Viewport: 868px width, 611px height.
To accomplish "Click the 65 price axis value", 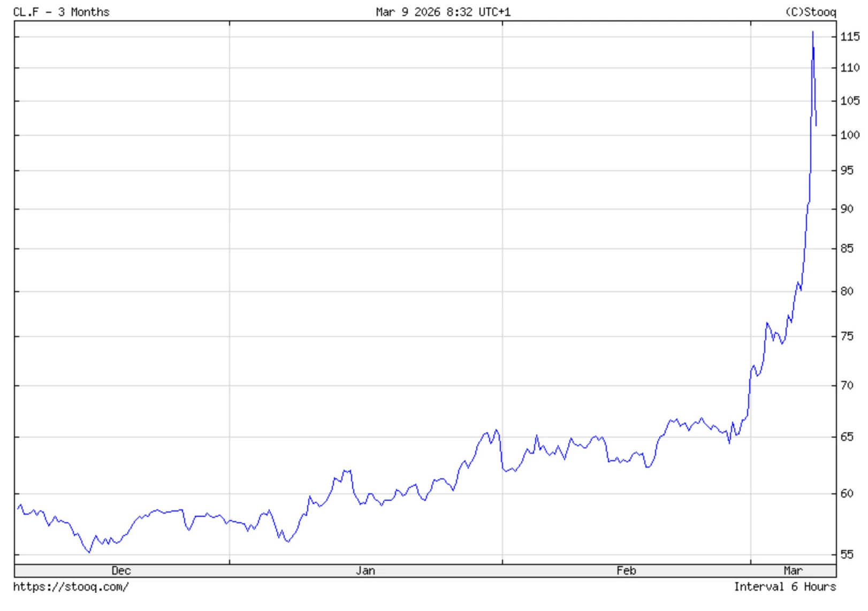I will [x=847, y=437].
